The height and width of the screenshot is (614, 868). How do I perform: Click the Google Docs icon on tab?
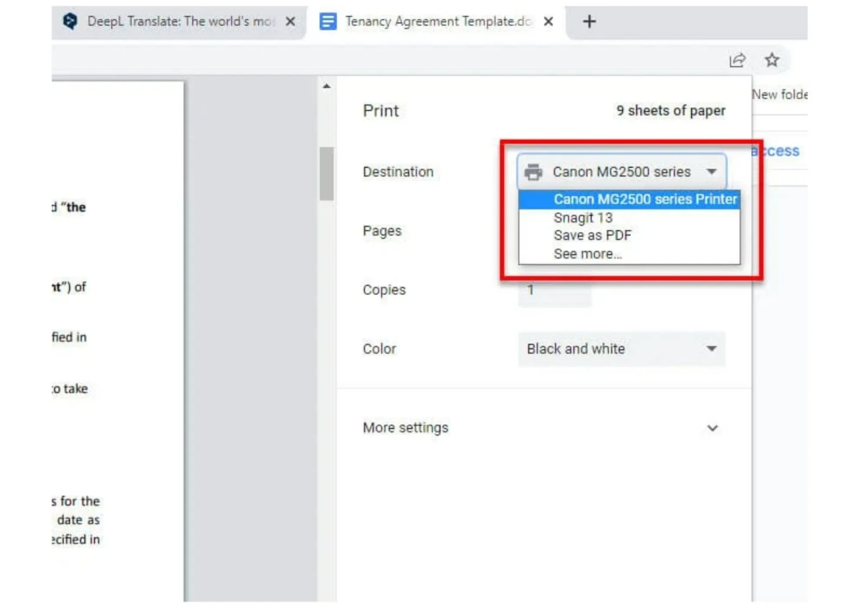(x=328, y=21)
